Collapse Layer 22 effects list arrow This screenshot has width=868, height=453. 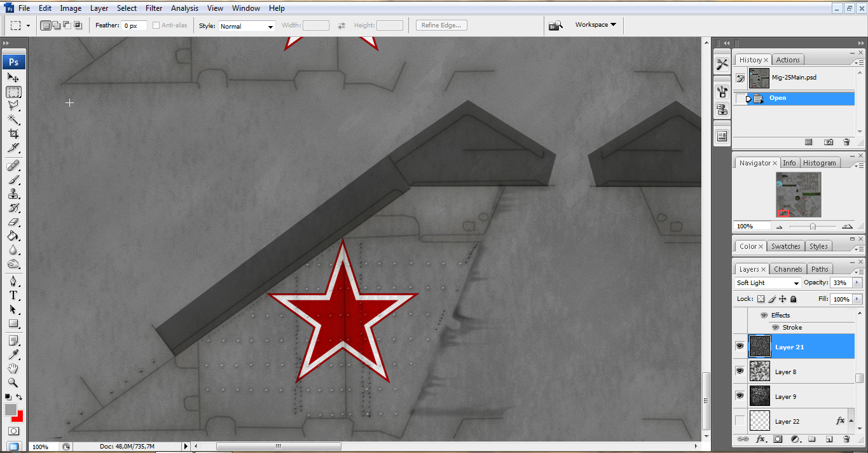click(x=851, y=420)
